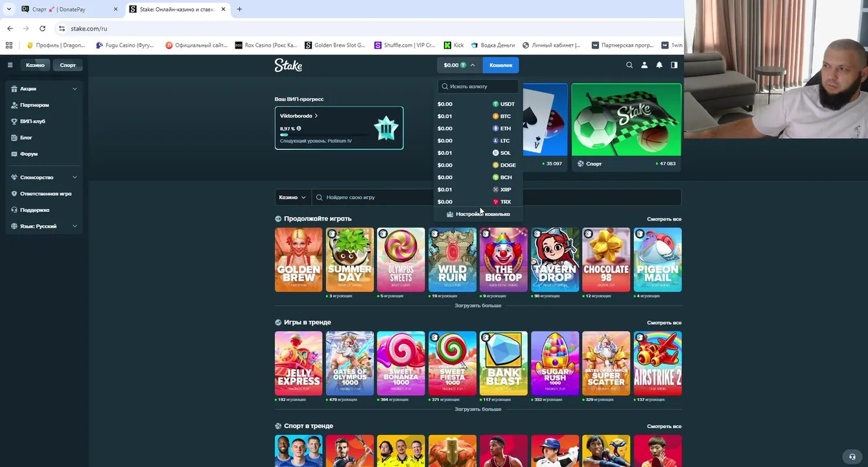Switch to Casino mode
This screenshot has height=467, width=868.
[x=35, y=65]
